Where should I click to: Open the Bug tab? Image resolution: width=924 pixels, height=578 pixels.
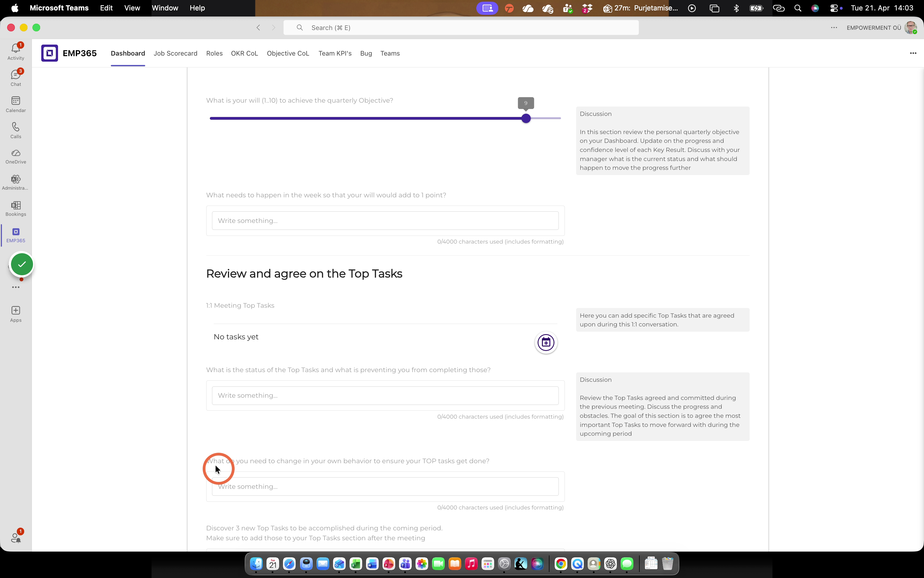point(366,53)
